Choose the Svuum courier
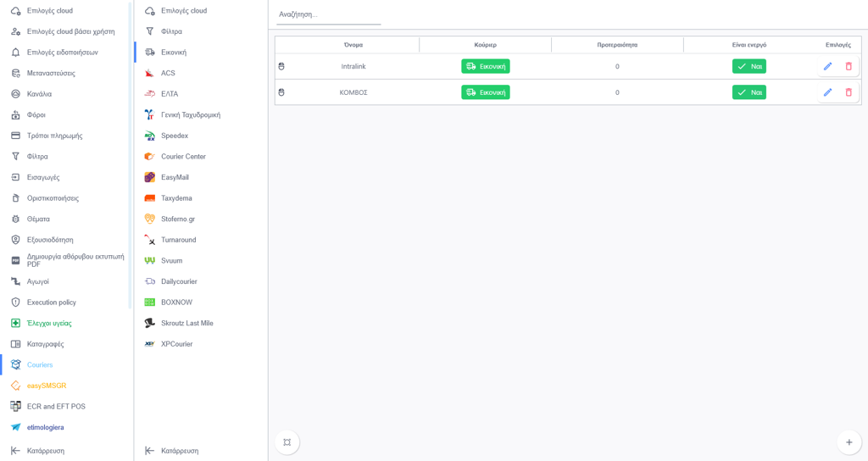Image resolution: width=868 pixels, height=461 pixels. tap(171, 261)
